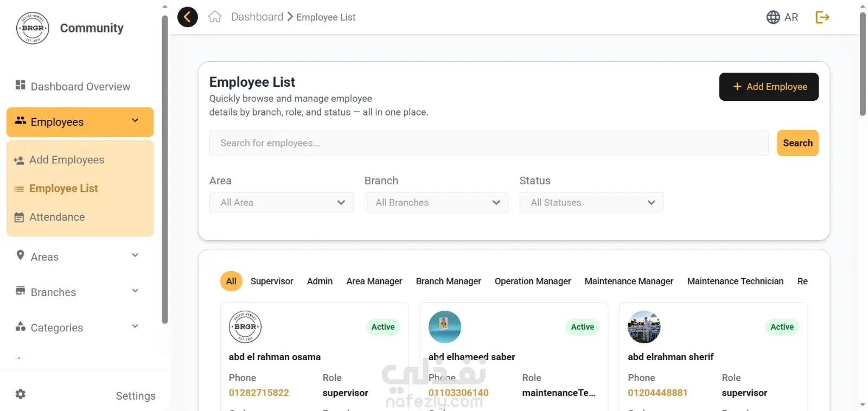Expand the Categories sidebar menu chevron
Viewport: 868px width, 411px height.
coord(135,326)
